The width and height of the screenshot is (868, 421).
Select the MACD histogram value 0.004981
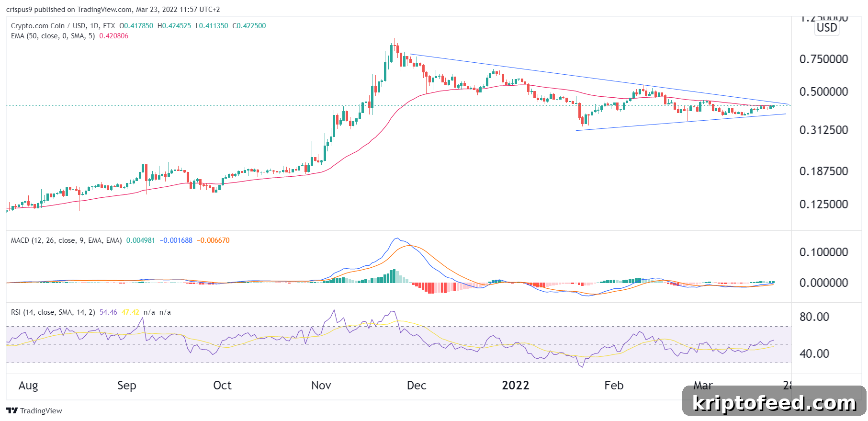pyautogui.click(x=141, y=240)
